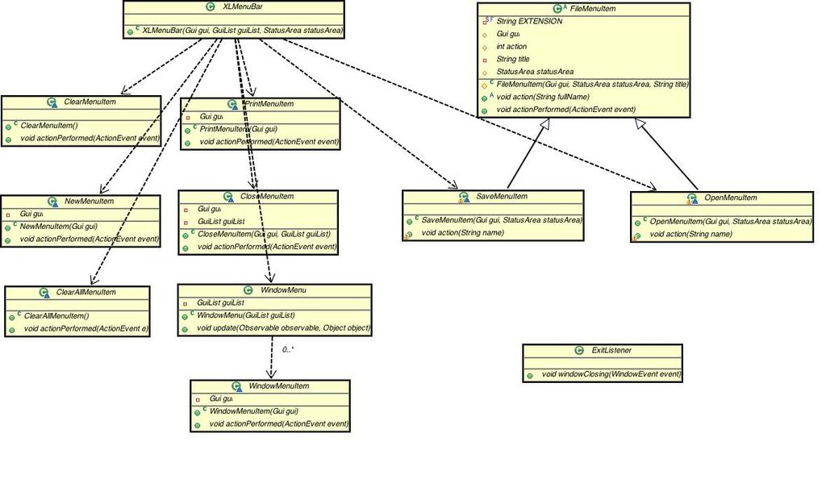The image size is (826, 504).
Task: Click 'ClearAllMenuItem()' constructor text
Action: tap(56, 317)
